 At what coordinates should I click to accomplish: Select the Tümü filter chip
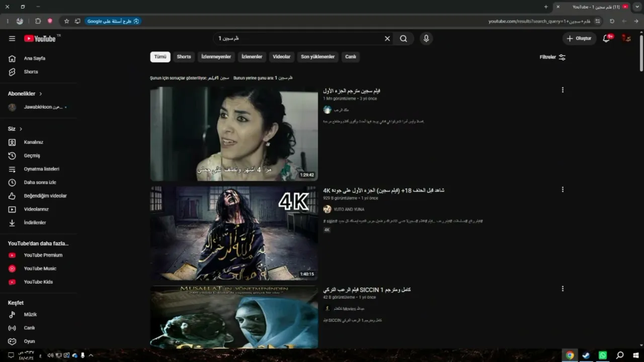pyautogui.click(x=160, y=57)
